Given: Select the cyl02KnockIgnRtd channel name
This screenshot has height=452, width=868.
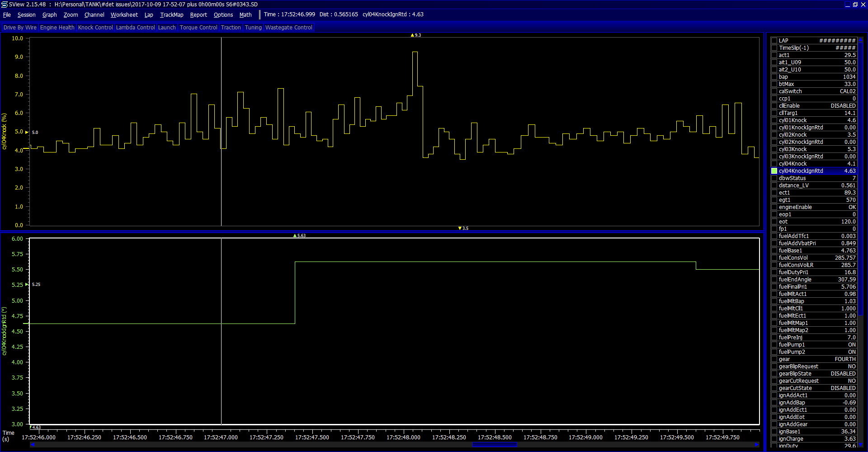Looking at the screenshot, I should coord(801,142).
